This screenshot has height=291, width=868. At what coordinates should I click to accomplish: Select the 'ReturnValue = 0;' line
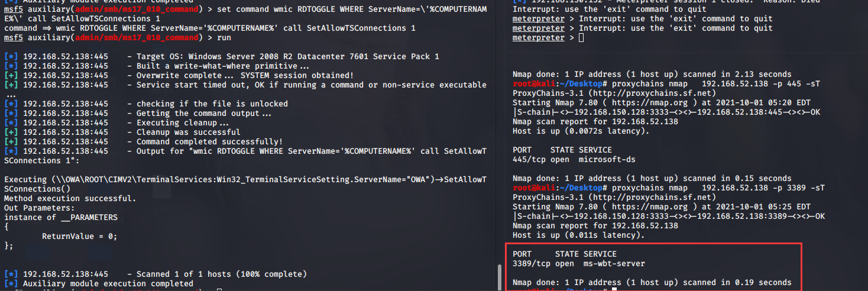click(x=80, y=237)
